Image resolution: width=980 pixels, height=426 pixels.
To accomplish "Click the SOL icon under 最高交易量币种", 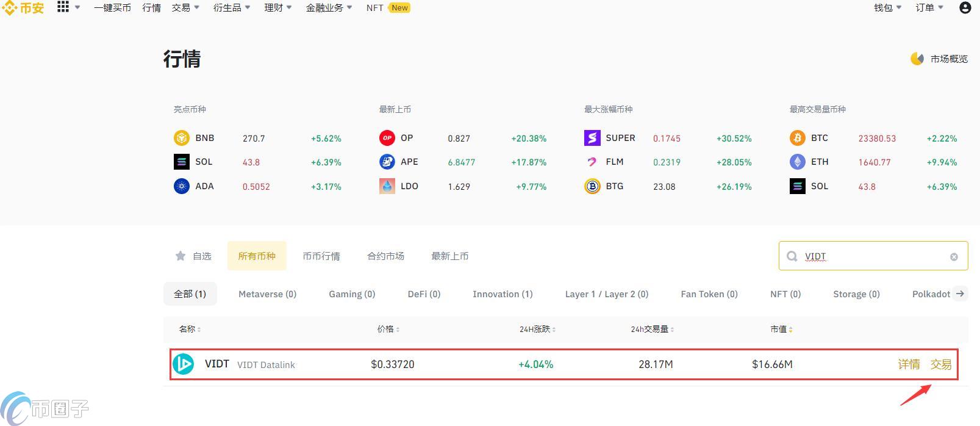I will [798, 186].
